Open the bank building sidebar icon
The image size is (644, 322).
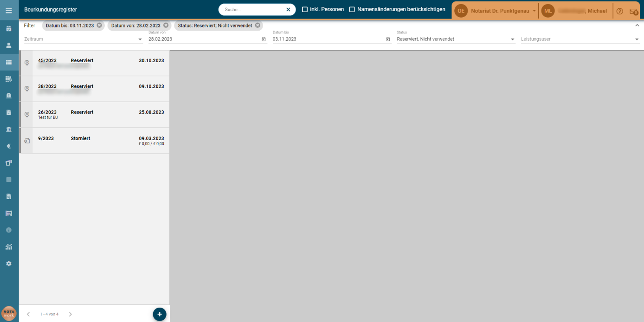[x=9, y=129]
